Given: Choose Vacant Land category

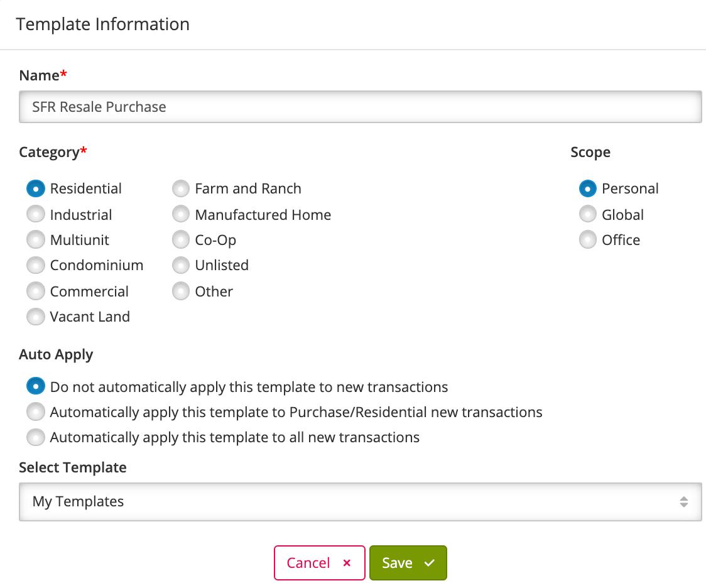Looking at the screenshot, I should pyautogui.click(x=36, y=317).
